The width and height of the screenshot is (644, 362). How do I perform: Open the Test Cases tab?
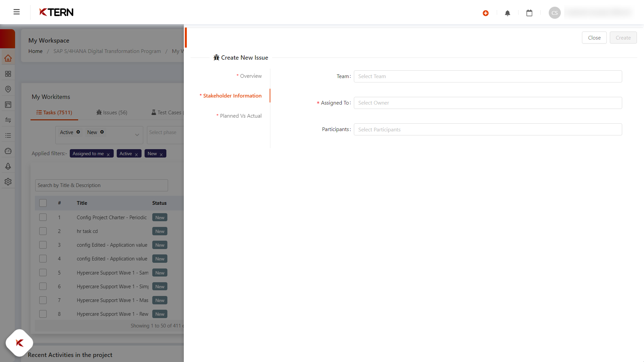pyautogui.click(x=167, y=113)
